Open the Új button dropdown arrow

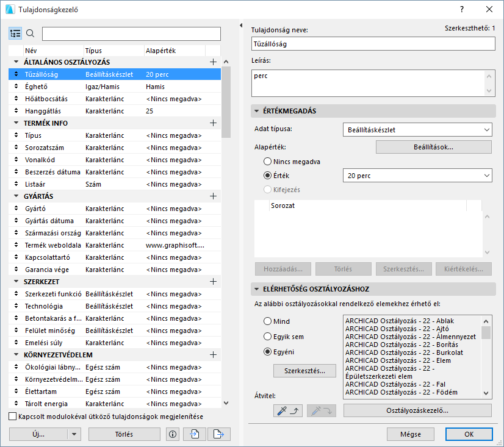(x=74, y=434)
